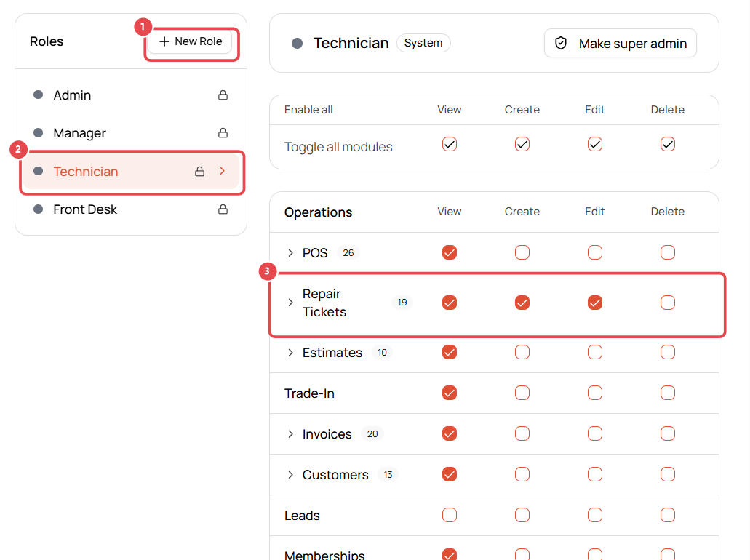This screenshot has width=750, height=560.
Task: Uncheck Estimates View permission
Action: 449,353
